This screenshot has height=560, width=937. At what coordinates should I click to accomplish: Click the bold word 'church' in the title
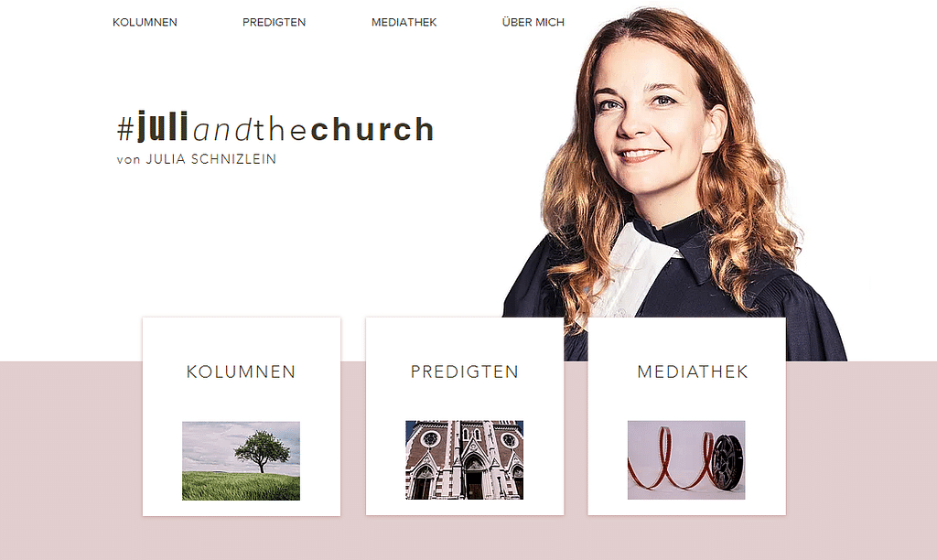[x=372, y=129]
